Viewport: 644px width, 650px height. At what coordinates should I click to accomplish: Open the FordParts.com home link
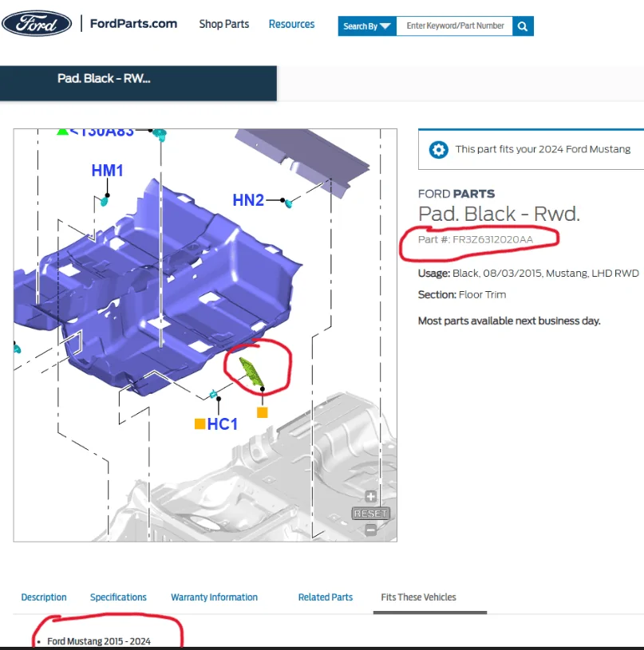pos(133,24)
